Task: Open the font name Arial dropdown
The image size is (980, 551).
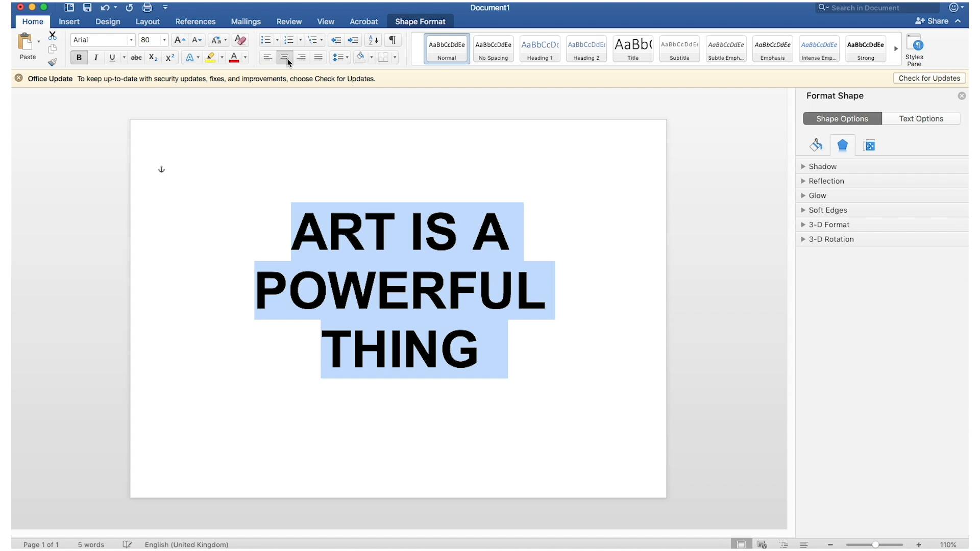Action: 131,40
